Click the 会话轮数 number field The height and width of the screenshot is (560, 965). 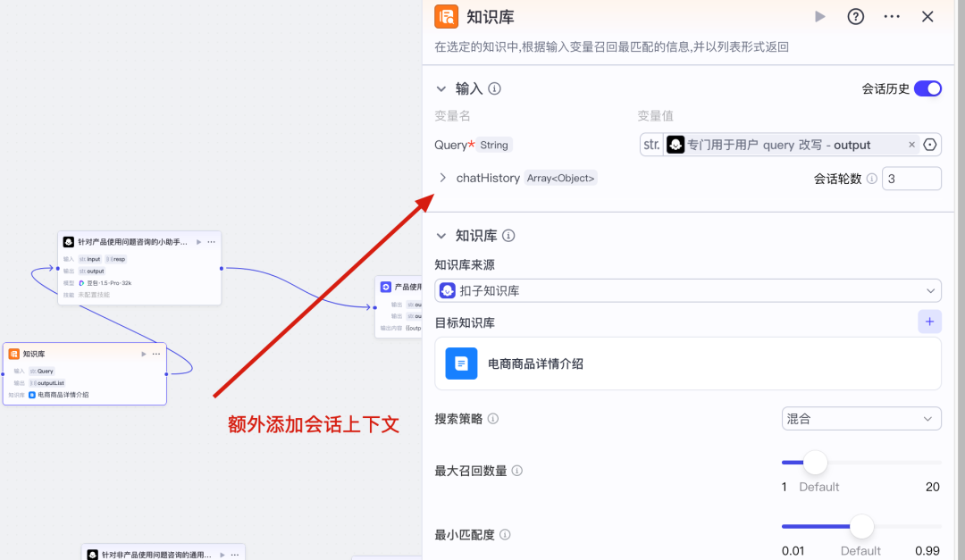pos(911,179)
